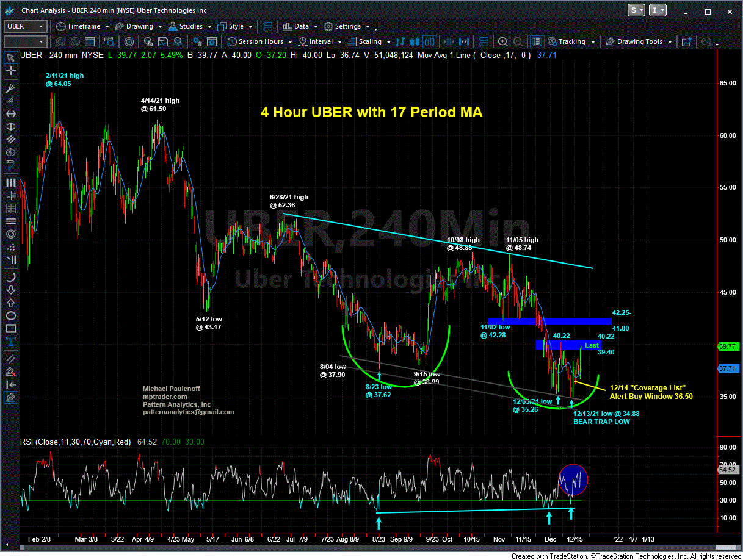Toggle the pen tool at sidebar bottom
Screen dimensions: 743x560
click(x=10, y=397)
